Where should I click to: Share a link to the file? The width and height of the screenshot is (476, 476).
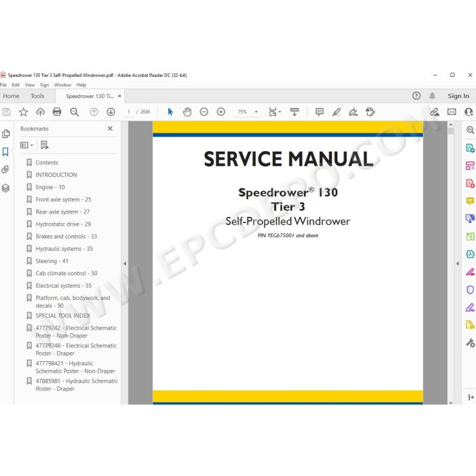[435, 112]
